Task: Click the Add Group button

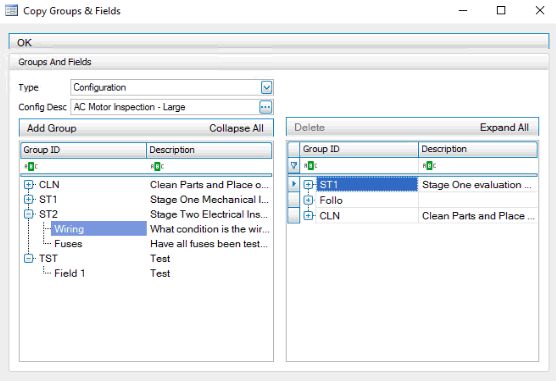Action: pyautogui.click(x=52, y=128)
